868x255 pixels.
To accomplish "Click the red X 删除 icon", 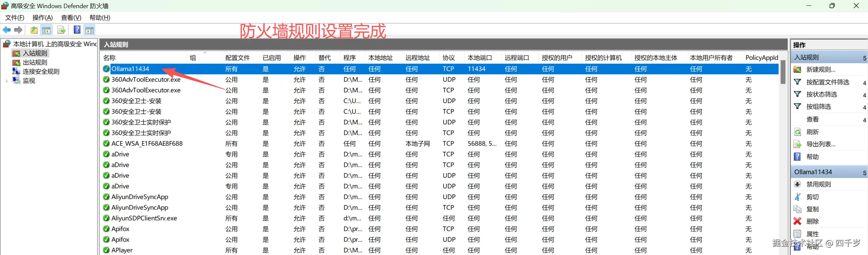I will [797, 221].
